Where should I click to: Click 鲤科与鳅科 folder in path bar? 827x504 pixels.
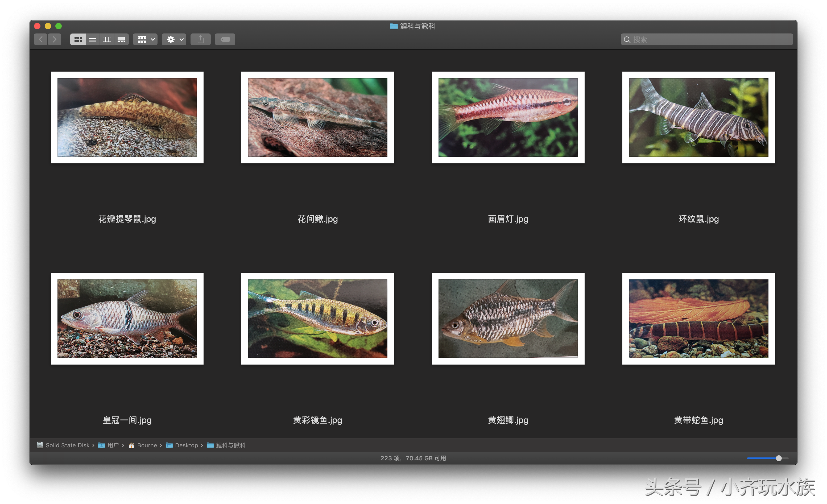coord(226,445)
